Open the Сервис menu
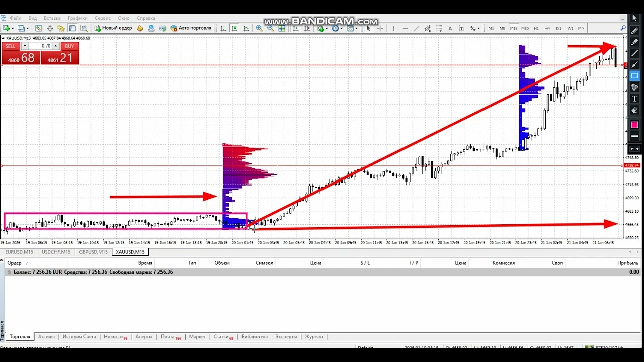The width and height of the screenshot is (644, 362). pyautogui.click(x=103, y=18)
